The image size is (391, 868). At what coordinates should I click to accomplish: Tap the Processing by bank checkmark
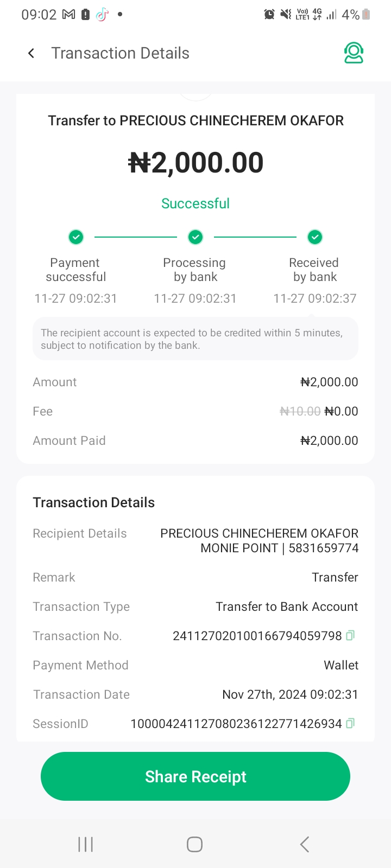(x=195, y=237)
